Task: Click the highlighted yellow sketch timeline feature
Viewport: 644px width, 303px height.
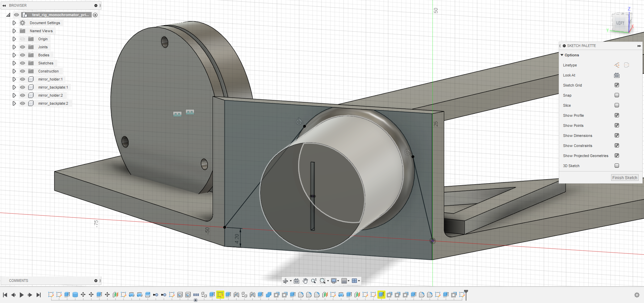Action: click(x=220, y=295)
